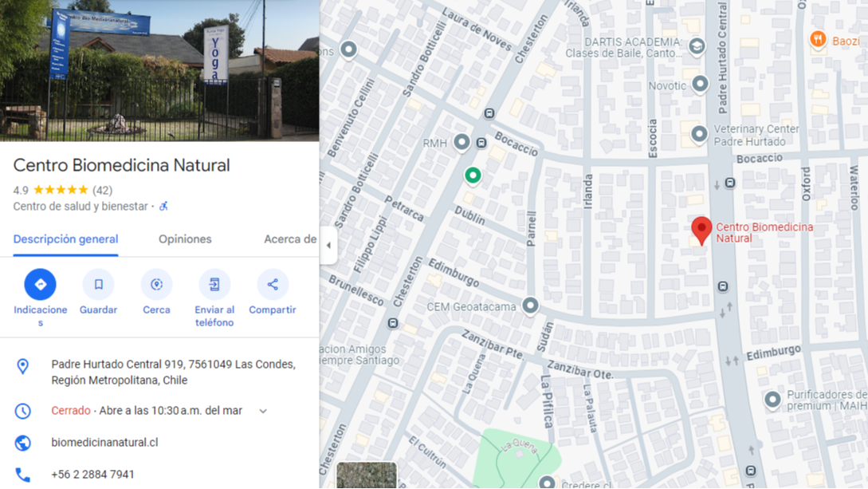This screenshot has width=868, height=489.
Task: Select Credere.cl map marker
Action: coord(547,483)
